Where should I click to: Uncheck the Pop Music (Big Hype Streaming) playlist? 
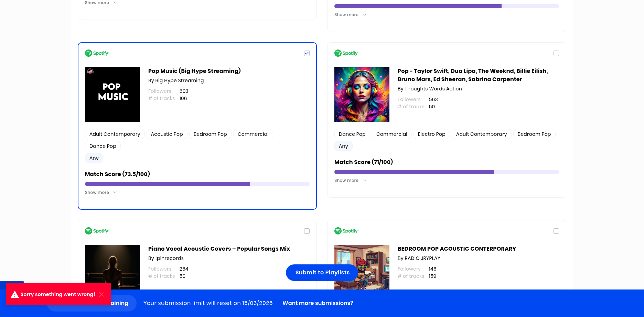(x=307, y=53)
